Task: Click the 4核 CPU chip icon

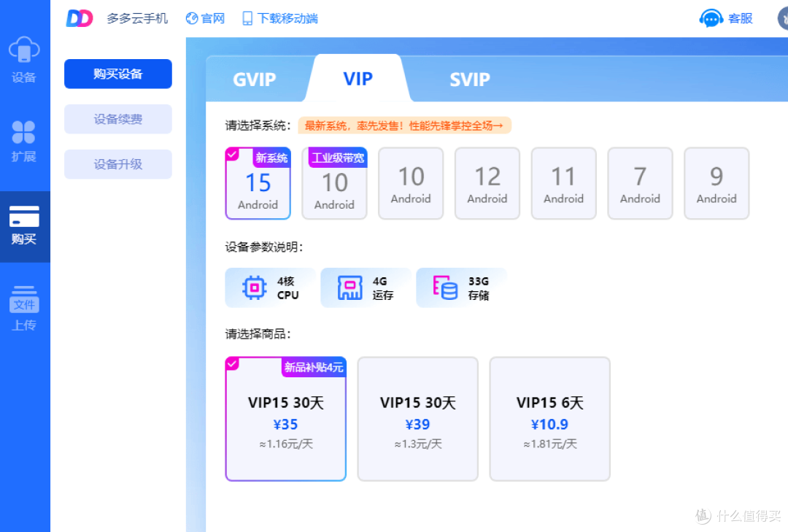Action: coord(255,288)
